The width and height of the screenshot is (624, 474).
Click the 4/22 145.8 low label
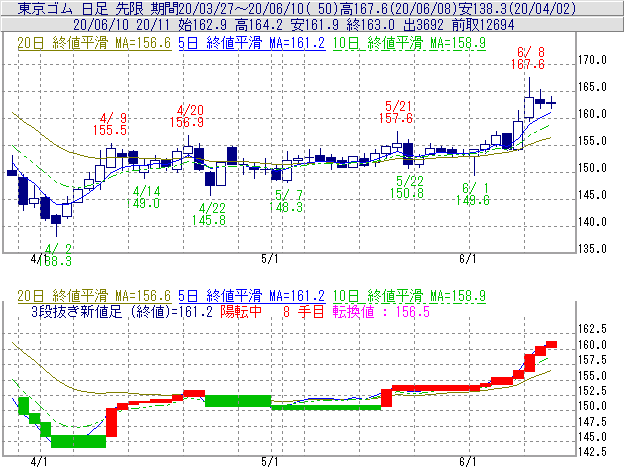click(209, 214)
